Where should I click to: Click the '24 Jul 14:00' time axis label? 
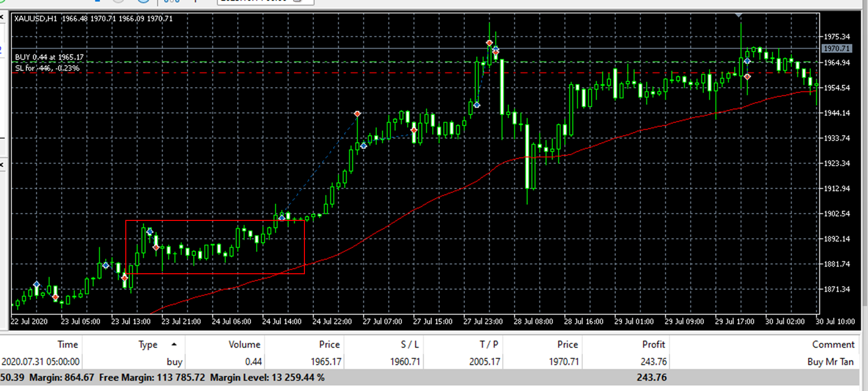(282, 322)
